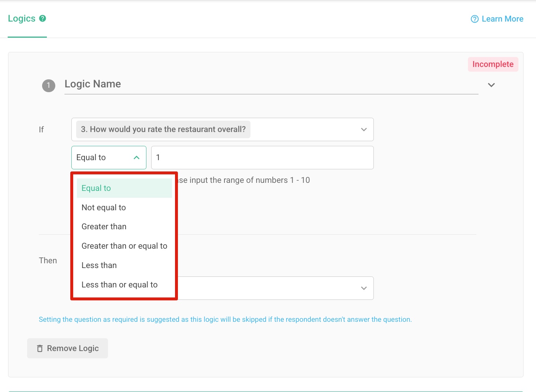Click the numbered badge 1 beside Logic Name

coord(48,86)
